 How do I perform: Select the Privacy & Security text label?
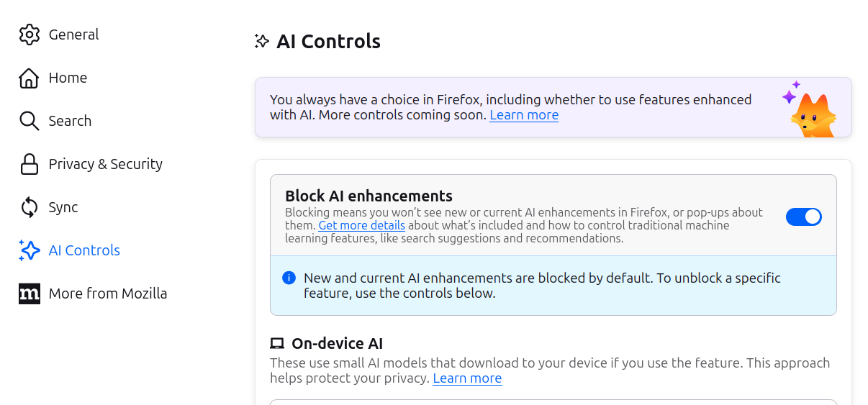[106, 164]
